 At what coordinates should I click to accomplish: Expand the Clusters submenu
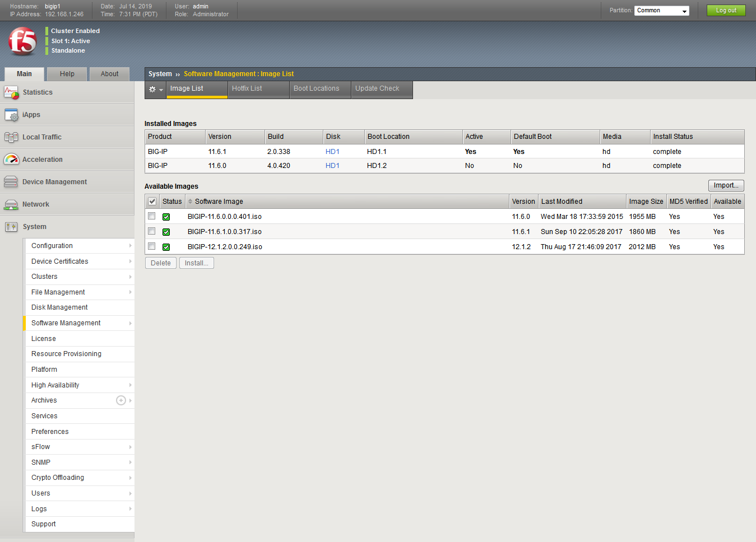(131, 277)
